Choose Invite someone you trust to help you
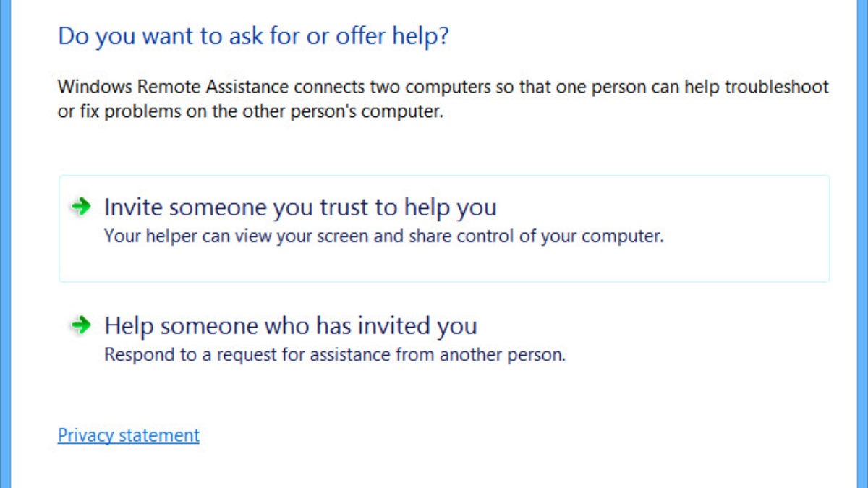 pyautogui.click(x=300, y=207)
